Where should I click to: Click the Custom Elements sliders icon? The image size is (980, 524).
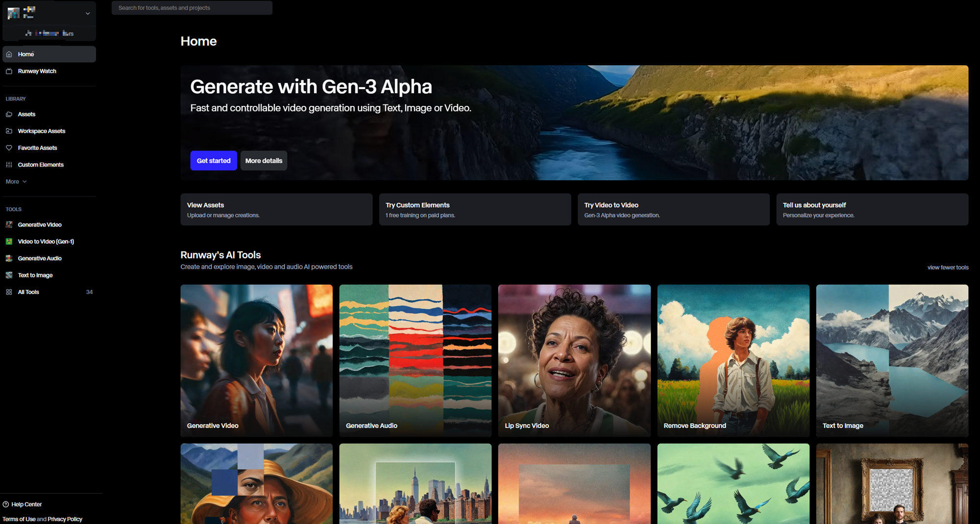[x=9, y=165]
